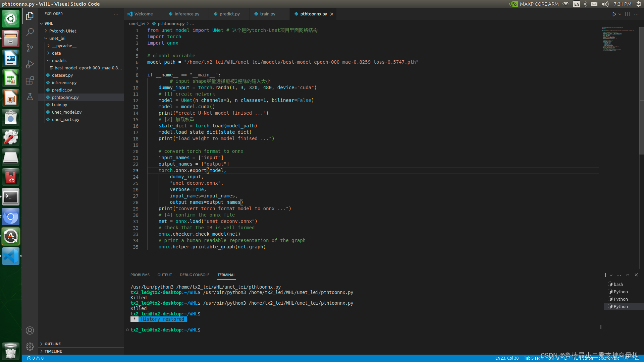This screenshot has height=362, width=644.
Task: Click the terminal scrollbar slider
Action: 601,326
